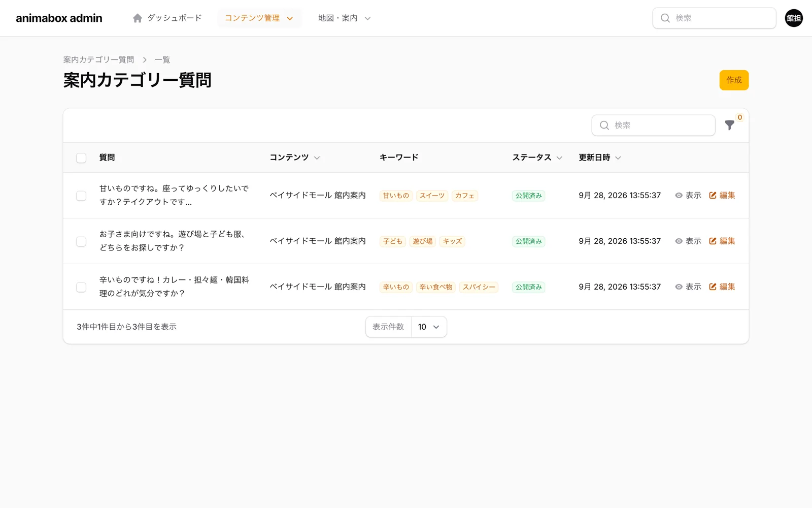Click the question text 甘いものですね。座ってゆっくり
This screenshot has height=508, width=812.
click(x=174, y=195)
